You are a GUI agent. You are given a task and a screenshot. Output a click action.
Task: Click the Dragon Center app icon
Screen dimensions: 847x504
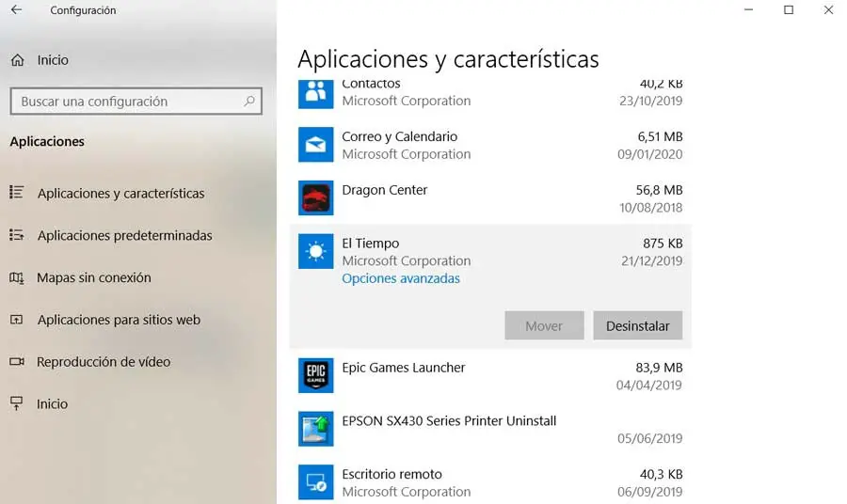pos(315,198)
